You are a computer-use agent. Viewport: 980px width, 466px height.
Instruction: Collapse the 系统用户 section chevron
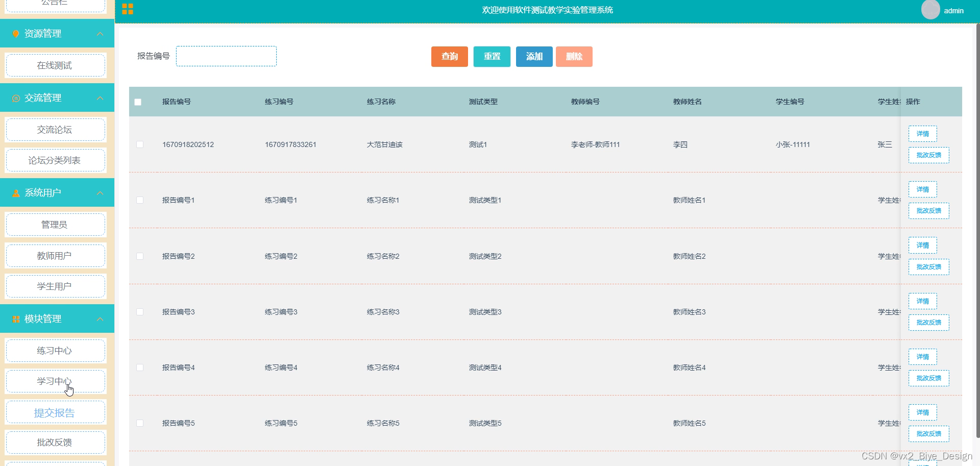click(100, 193)
